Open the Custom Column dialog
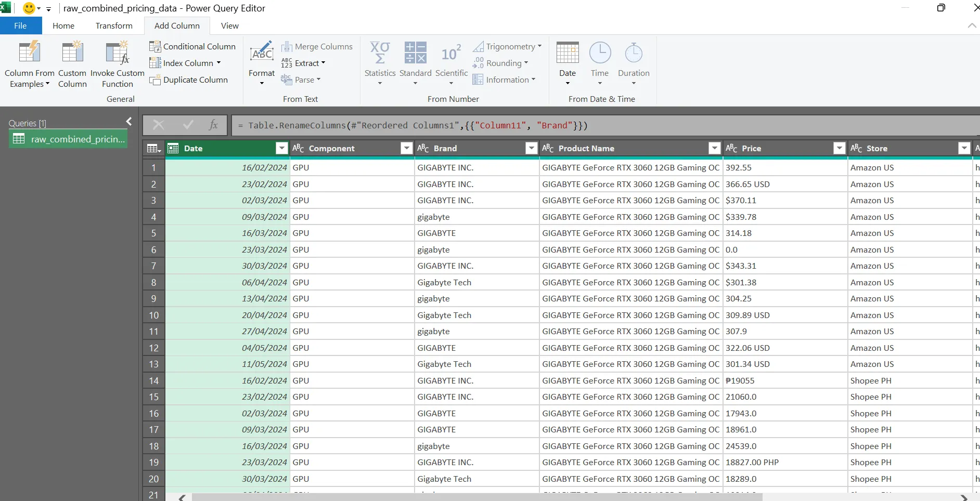980x501 pixels. (72, 62)
